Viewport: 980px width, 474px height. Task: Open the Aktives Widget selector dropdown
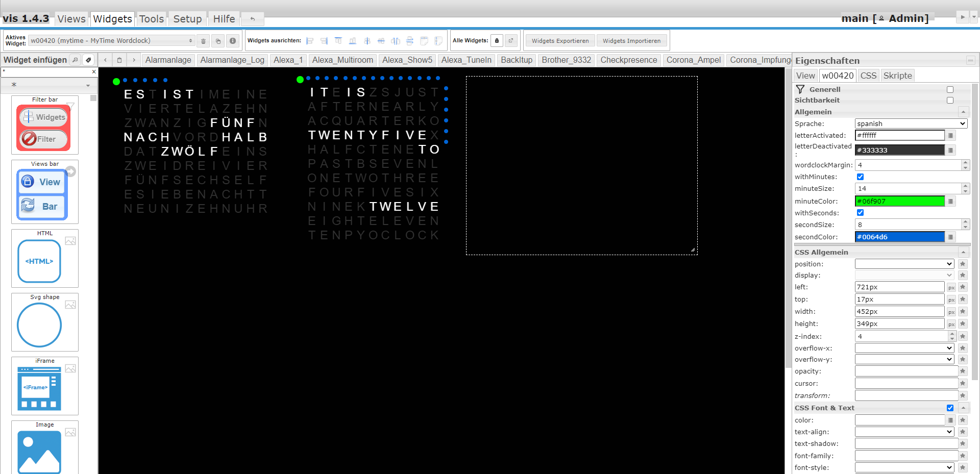(112, 41)
